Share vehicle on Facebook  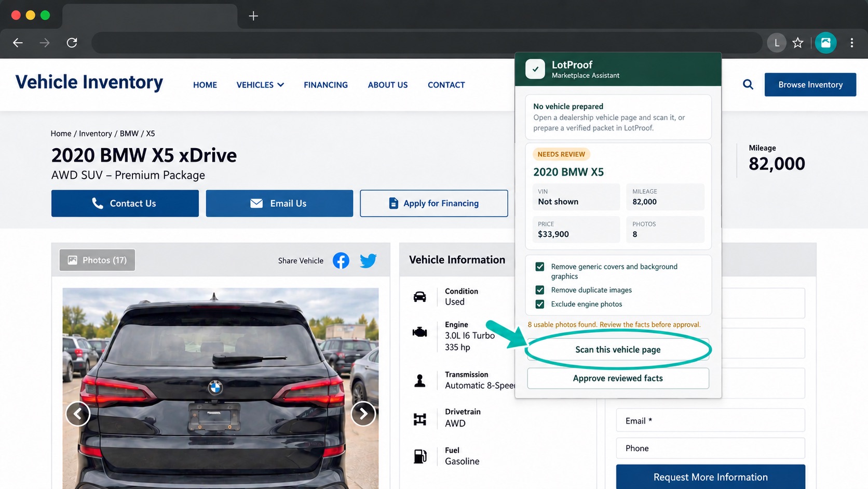[x=341, y=260]
